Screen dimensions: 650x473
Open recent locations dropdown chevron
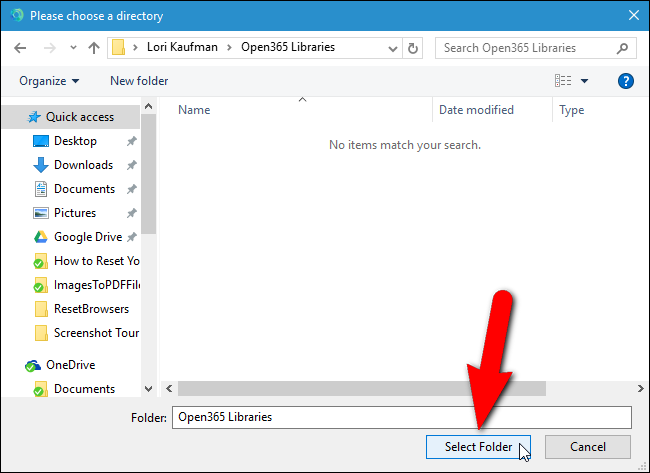pyautogui.click(x=73, y=48)
